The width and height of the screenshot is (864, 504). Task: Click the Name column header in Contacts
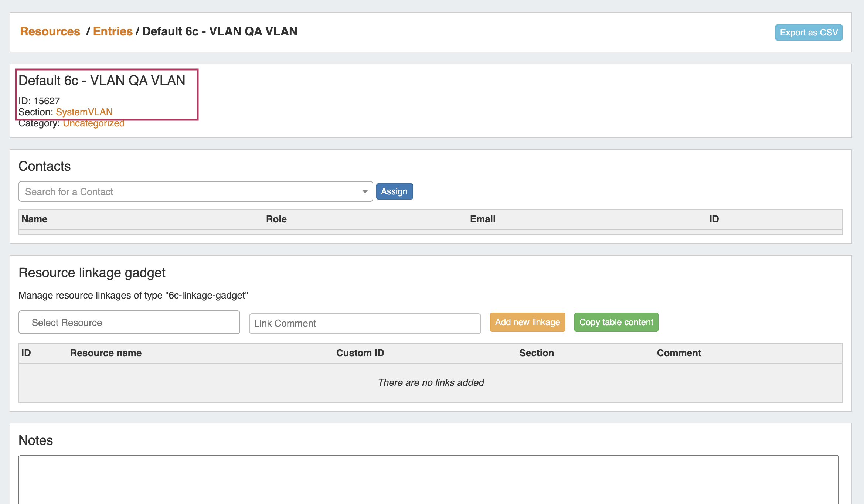[34, 219]
